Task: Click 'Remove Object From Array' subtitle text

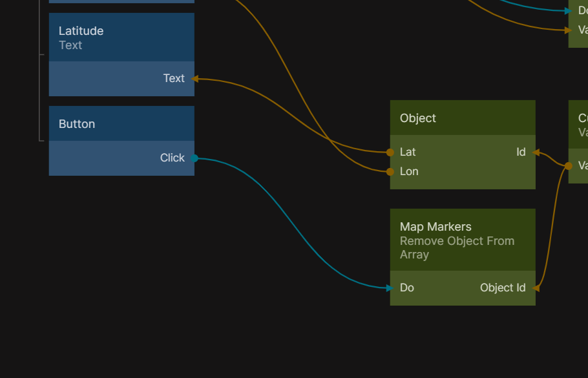Action: point(457,247)
